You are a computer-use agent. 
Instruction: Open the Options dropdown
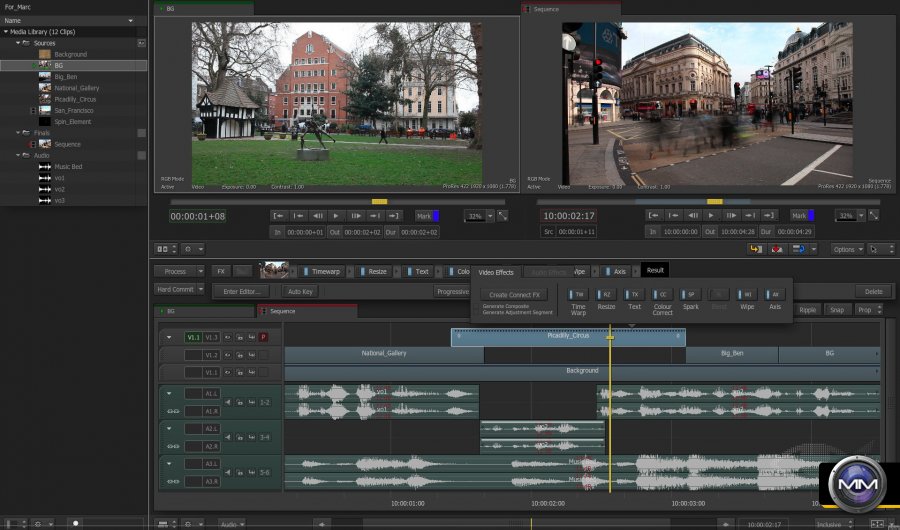point(846,249)
